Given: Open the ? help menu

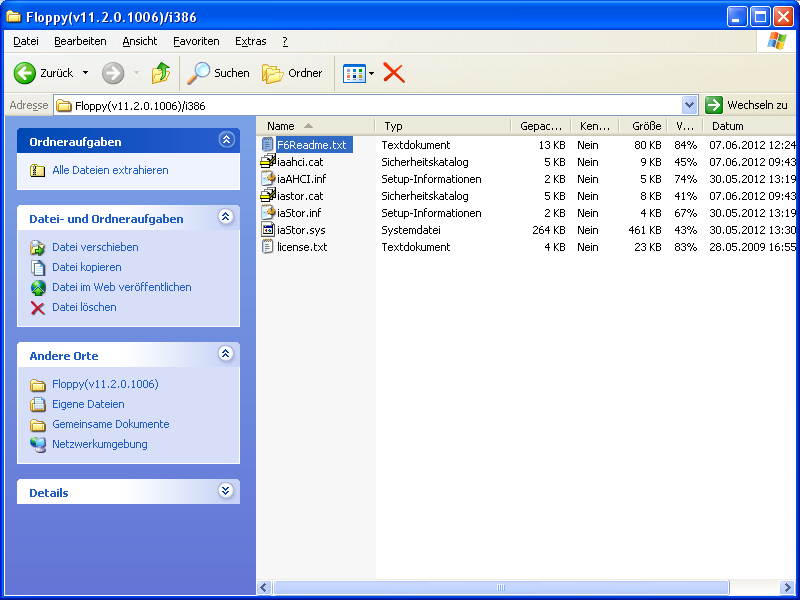Looking at the screenshot, I should click(285, 41).
